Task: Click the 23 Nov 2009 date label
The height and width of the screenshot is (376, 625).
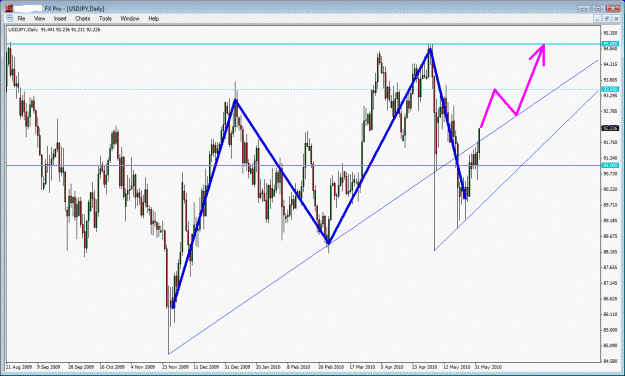Action: point(175,367)
